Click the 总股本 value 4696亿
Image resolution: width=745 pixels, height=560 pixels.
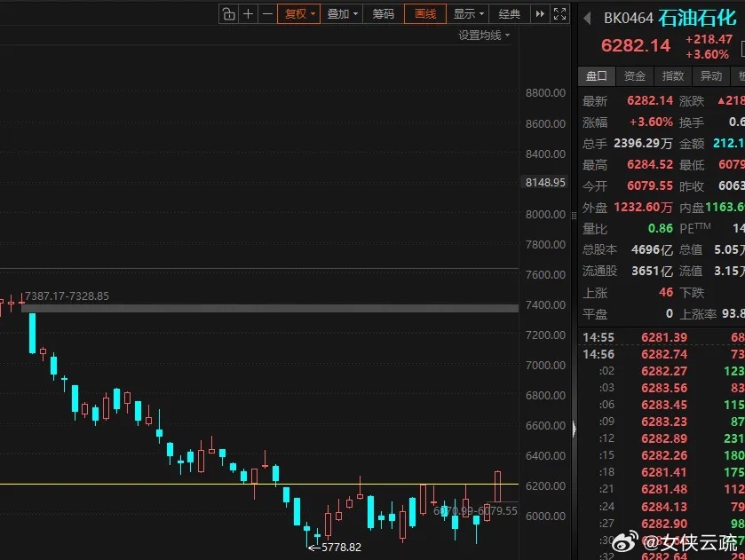click(x=652, y=249)
